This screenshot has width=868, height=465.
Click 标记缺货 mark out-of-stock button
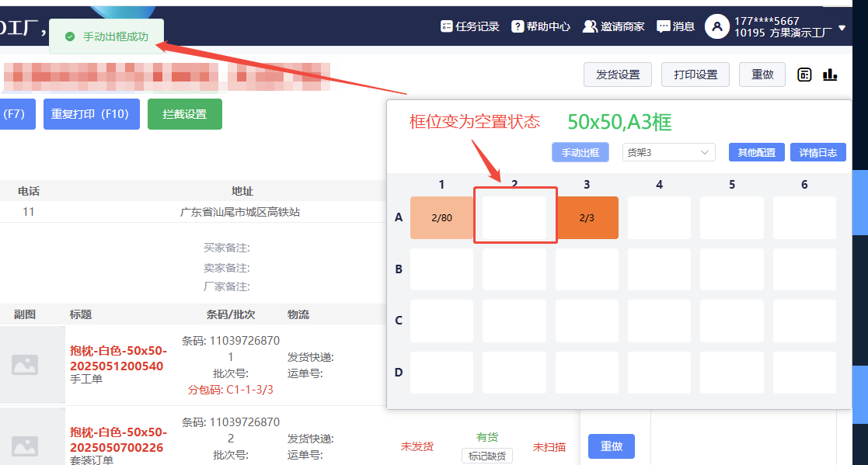(487, 456)
